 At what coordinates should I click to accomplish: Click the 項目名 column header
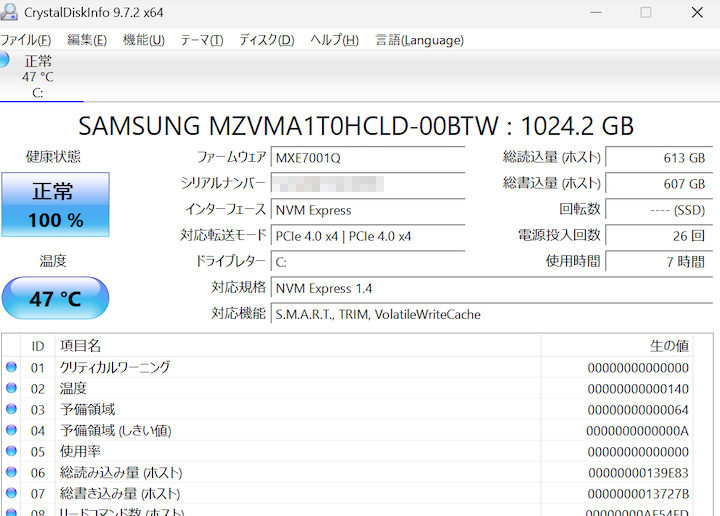click(80, 346)
